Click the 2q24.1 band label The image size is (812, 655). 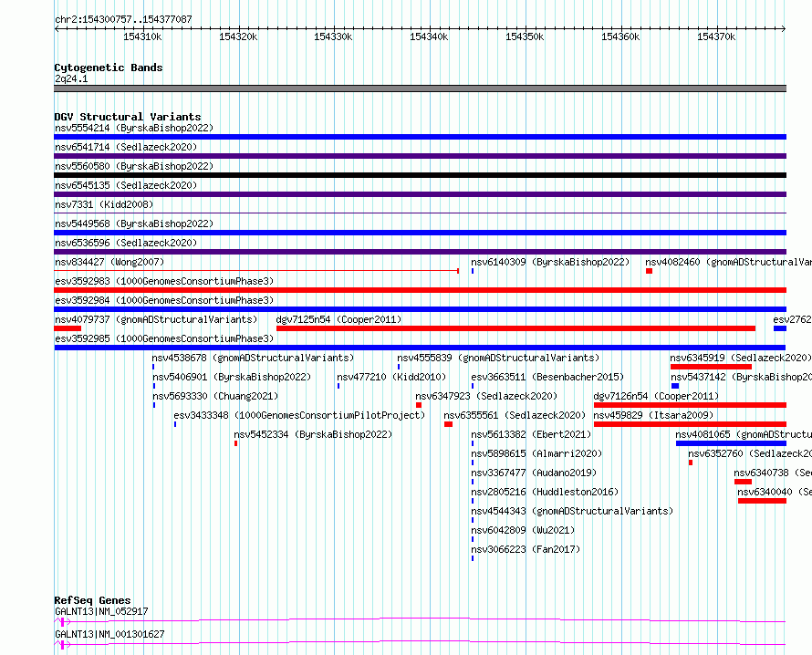pos(71,78)
